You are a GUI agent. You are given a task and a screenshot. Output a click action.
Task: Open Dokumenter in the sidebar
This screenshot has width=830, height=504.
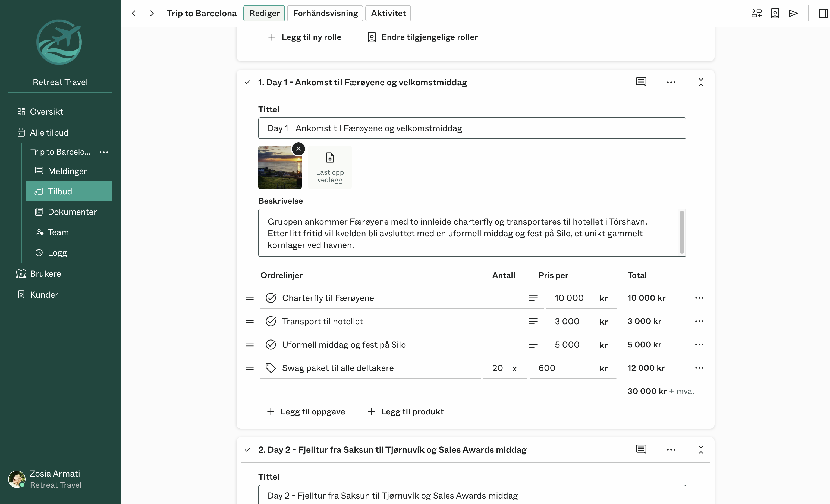pyautogui.click(x=72, y=212)
